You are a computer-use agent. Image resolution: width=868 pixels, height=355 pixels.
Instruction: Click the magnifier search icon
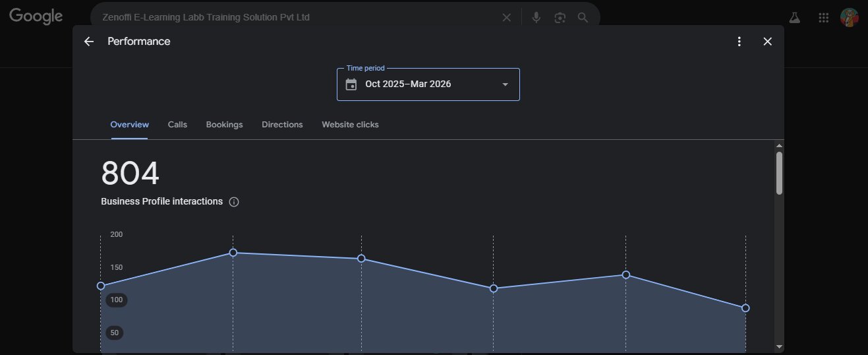point(583,18)
